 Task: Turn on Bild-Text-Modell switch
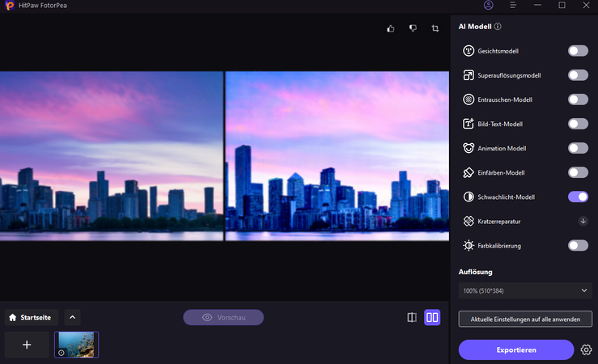(578, 124)
